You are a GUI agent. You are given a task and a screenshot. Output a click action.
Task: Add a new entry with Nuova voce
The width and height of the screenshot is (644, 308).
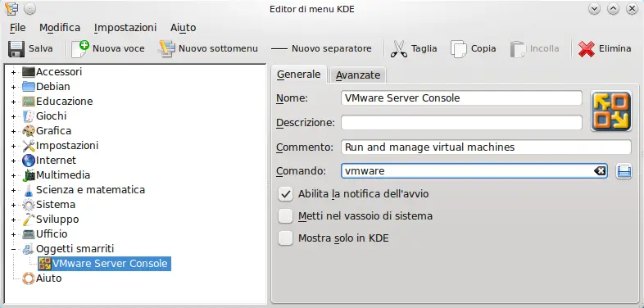coord(80,49)
